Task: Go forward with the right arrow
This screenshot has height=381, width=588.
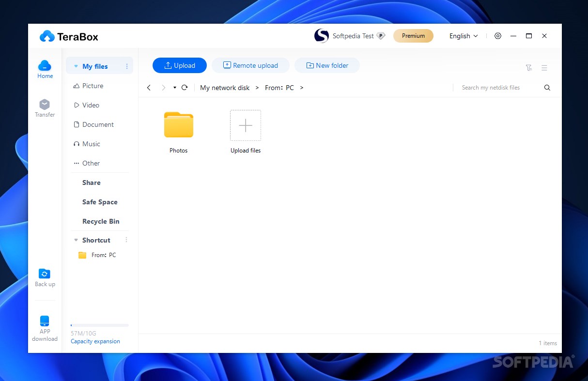Action: (x=163, y=88)
